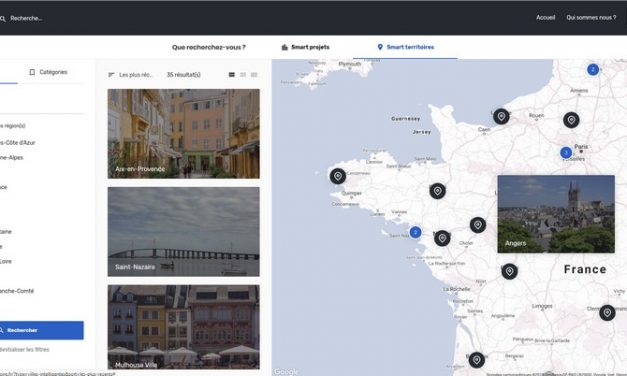Click the Smart territoires location pin icon

[x=380, y=47]
